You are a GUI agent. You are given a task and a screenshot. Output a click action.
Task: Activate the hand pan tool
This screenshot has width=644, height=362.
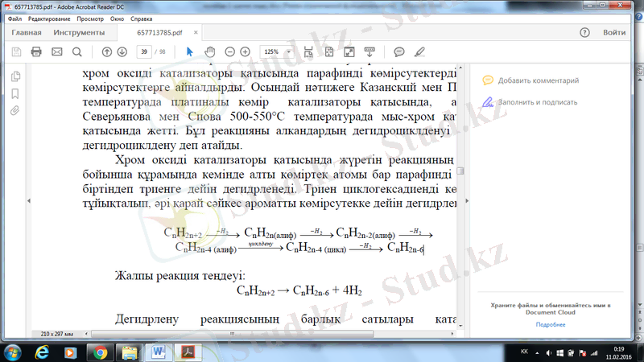(209, 51)
